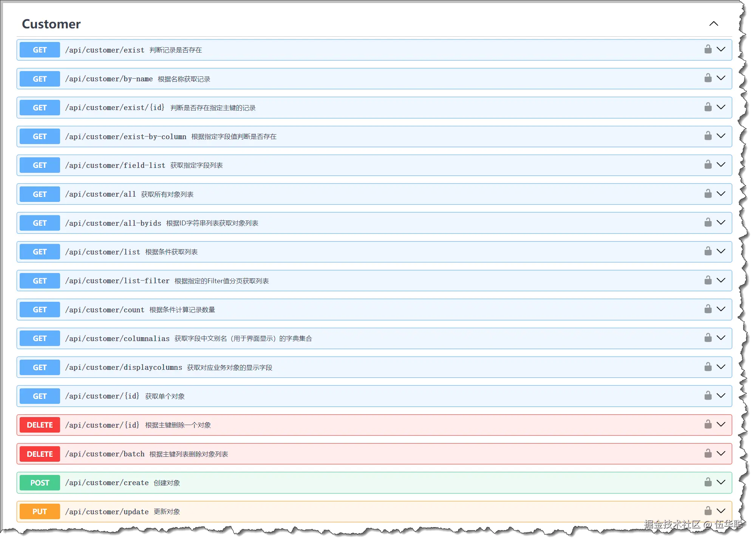Click the GET badge for /api/customer/list
This screenshot has height=543, width=756.
point(40,252)
